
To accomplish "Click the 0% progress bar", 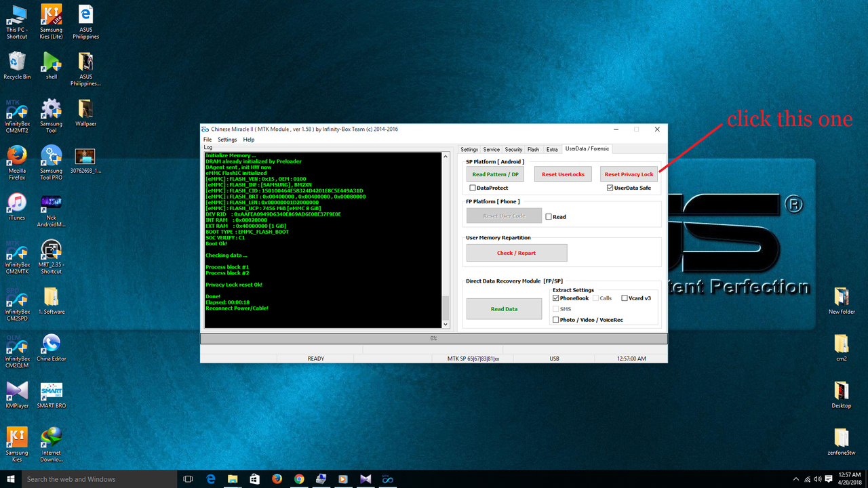I will point(434,338).
